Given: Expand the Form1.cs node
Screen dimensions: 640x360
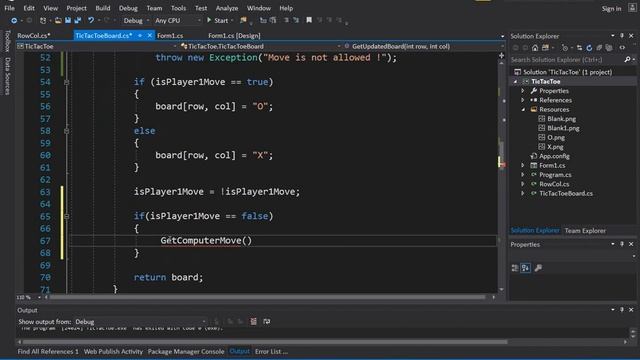Looking at the screenshot, I should click(x=523, y=165).
